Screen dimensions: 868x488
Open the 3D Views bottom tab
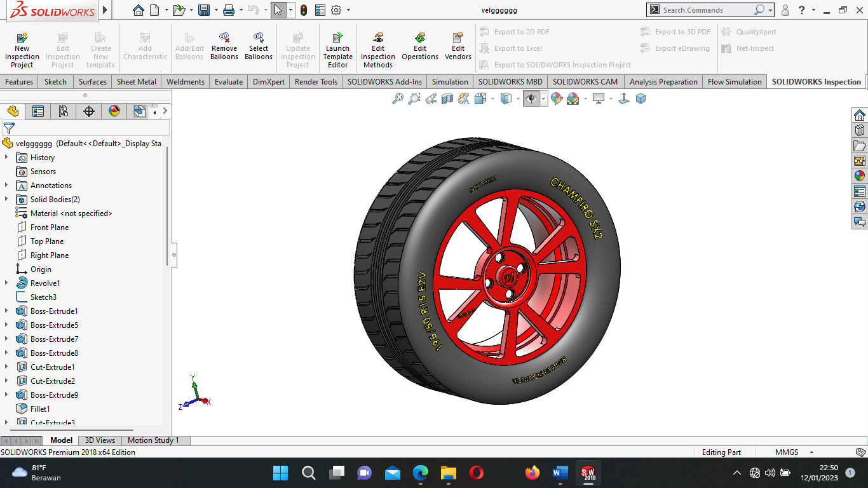pyautogui.click(x=100, y=440)
